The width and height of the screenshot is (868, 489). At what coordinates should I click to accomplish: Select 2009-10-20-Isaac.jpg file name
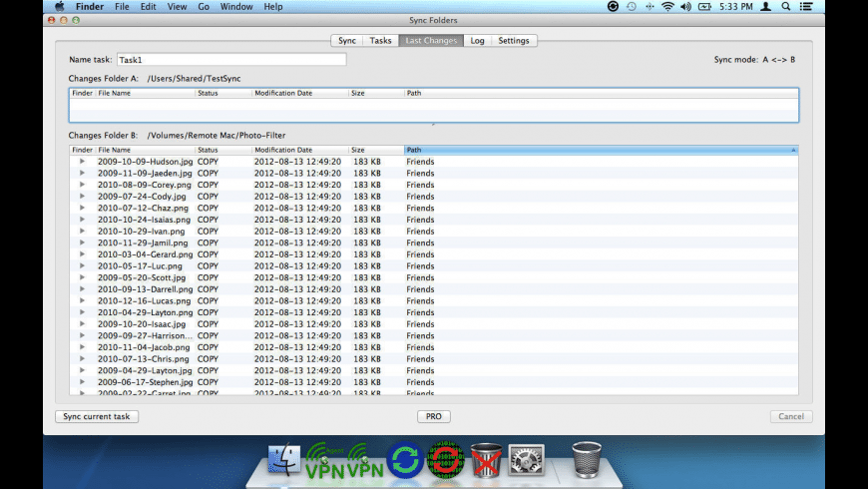[142, 324]
